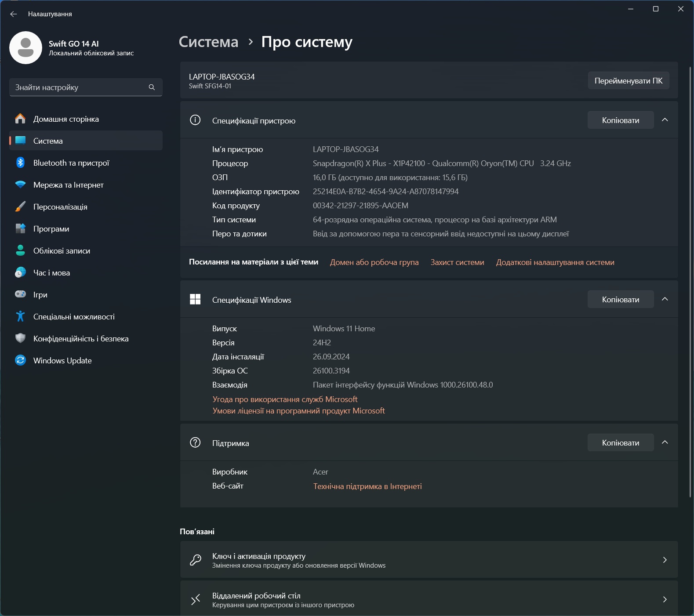This screenshot has height=616, width=694.
Task: Go to Ігри settings
Action: coord(86,294)
